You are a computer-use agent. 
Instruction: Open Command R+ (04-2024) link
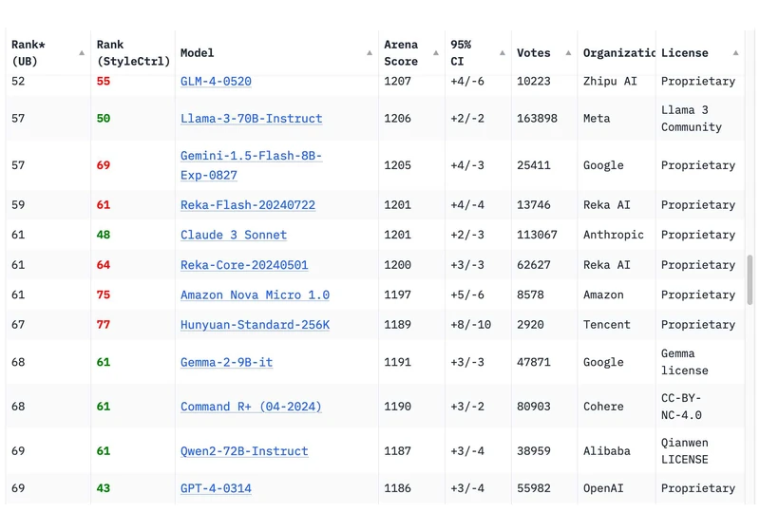tap(251, 407)
